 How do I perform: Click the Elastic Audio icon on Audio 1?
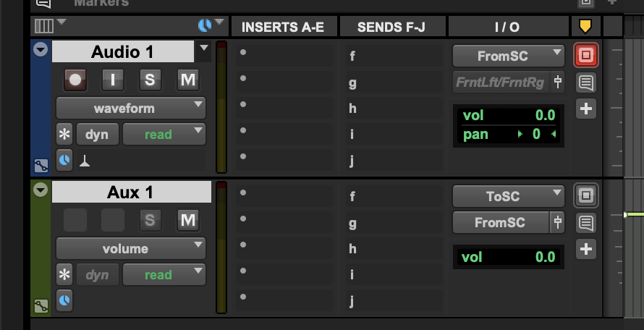click(x=85, y=161)
